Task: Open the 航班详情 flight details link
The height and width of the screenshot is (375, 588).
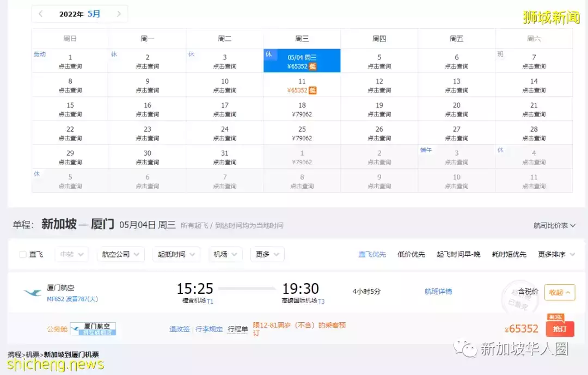Action: click(438, 292)
